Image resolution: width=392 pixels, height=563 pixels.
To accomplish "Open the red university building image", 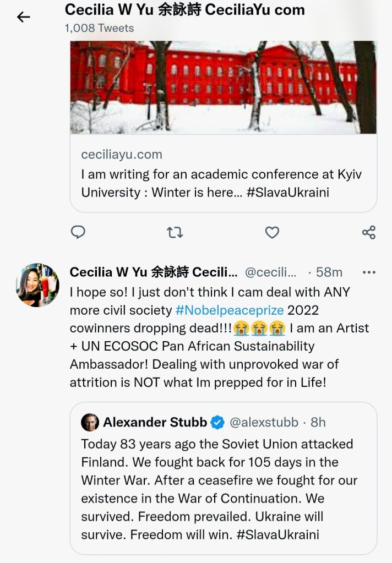I will click(223, 87).
